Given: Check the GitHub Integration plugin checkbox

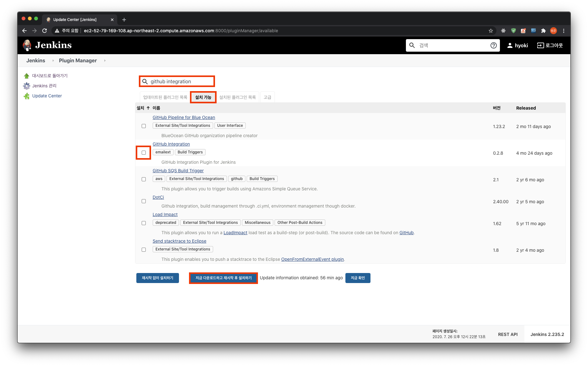Looking at the screenshot, I should [x=144, y=152].
